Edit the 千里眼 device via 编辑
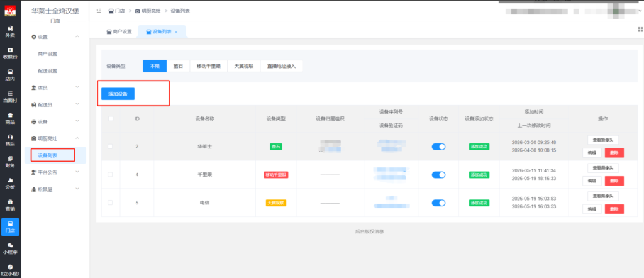Viewport: 644px width, 278px height. (x=592, y=181)
